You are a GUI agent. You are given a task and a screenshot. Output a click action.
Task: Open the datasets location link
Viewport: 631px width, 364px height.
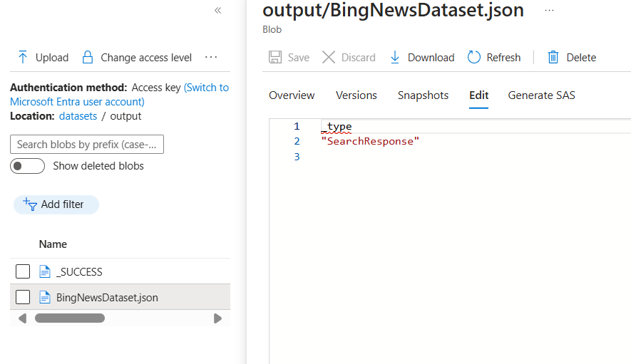click(x=78, y=116)
